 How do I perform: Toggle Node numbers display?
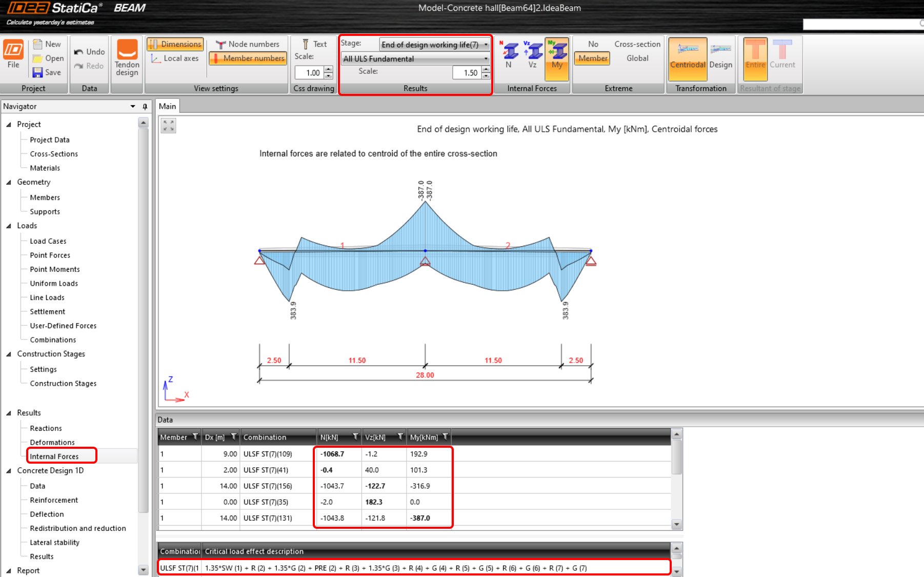point(248,44)
